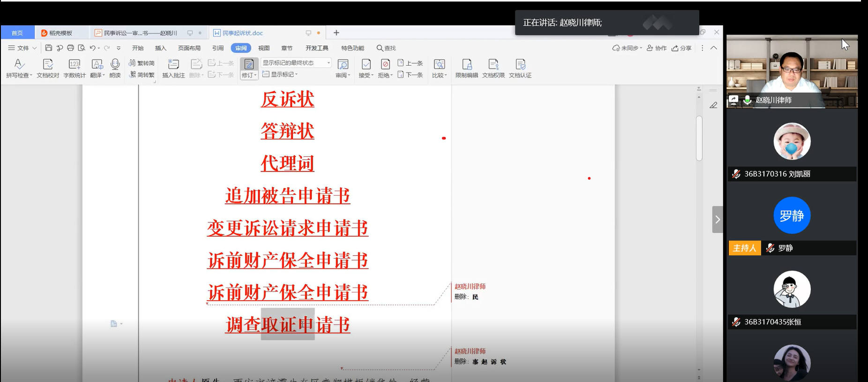This screenshot has width=868, height=382.
Task: Expand the 未同步 sync status dropdown
Action: point(627,48)
